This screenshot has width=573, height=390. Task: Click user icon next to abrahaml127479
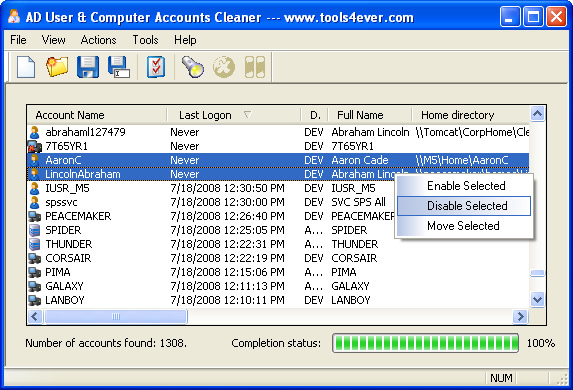pyautogui.click(x=34, y=132)
